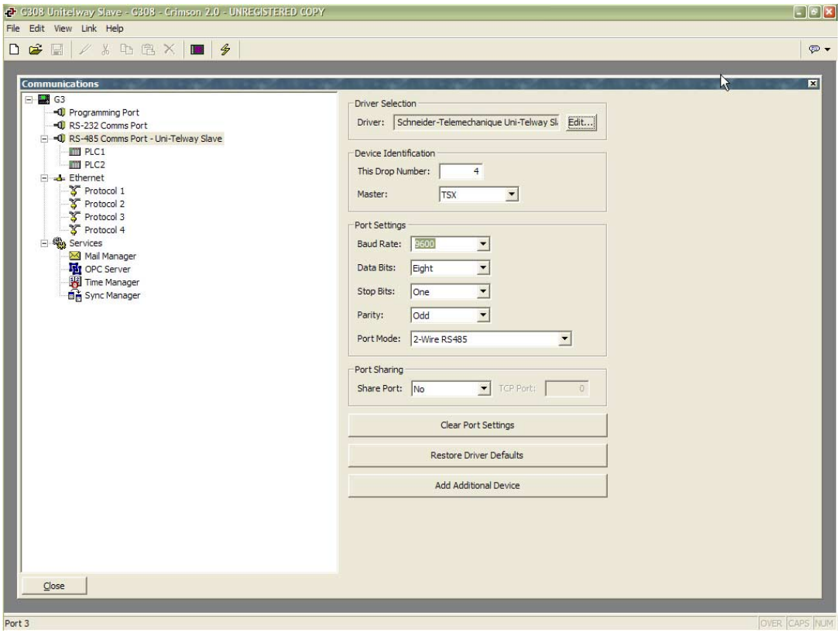Click the Cut scissors toolbar icon

click(x=105, y=50)
